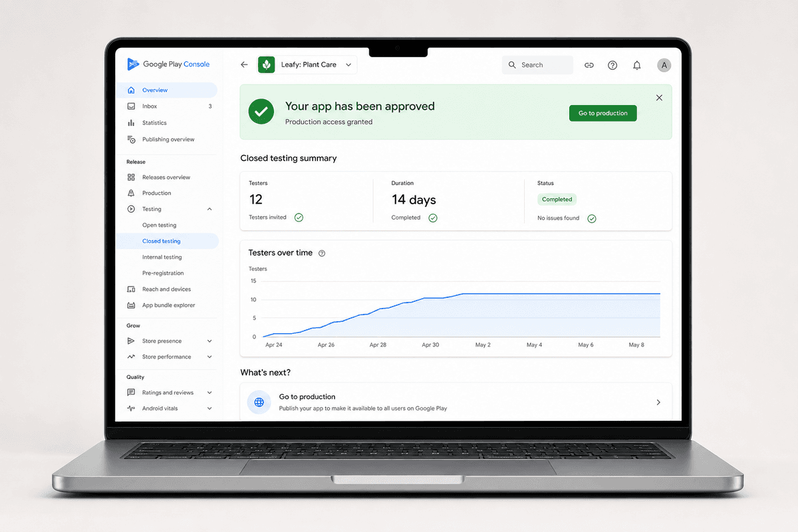
Task: Click the link icon in header
Action: (589, 65)
